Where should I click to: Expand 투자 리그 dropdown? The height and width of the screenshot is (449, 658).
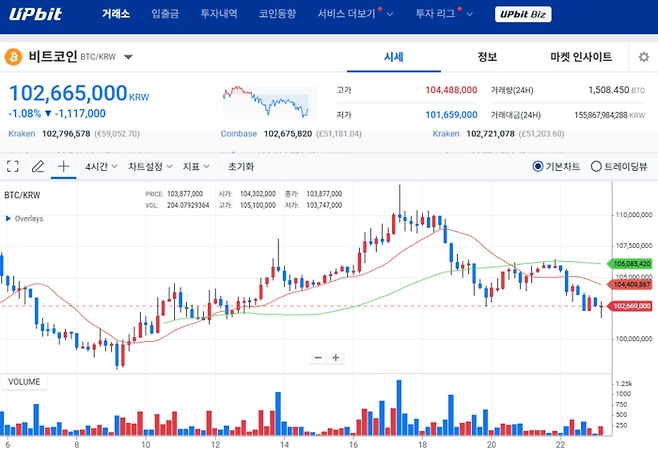(444, 14)
